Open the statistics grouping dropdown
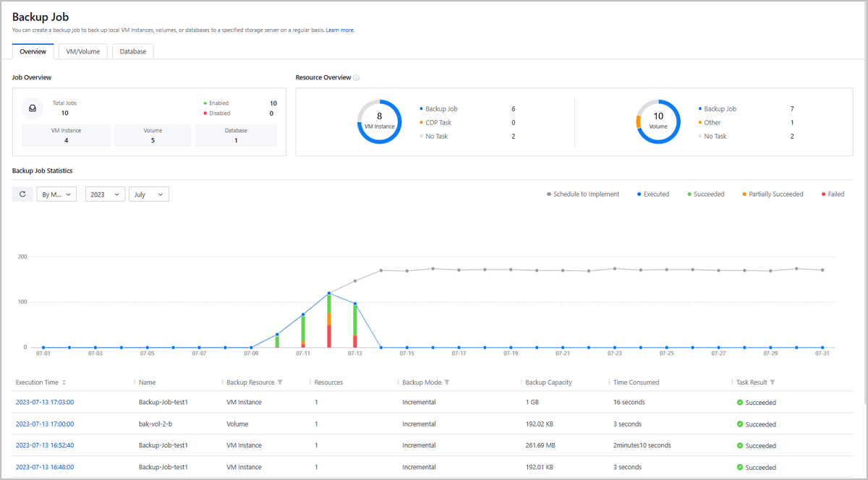Image resolution: width=868 pixels, height=480 pixels. coord(56,194)
